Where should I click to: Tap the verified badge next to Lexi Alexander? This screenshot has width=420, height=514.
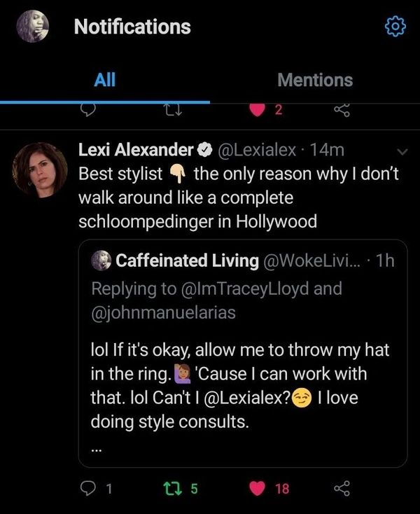tap(205, 151)
